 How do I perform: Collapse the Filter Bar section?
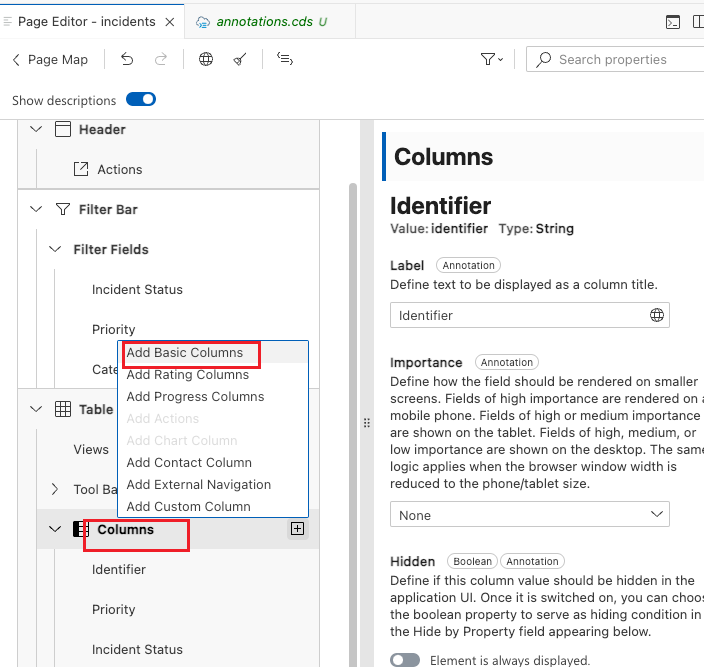(37, 209)
